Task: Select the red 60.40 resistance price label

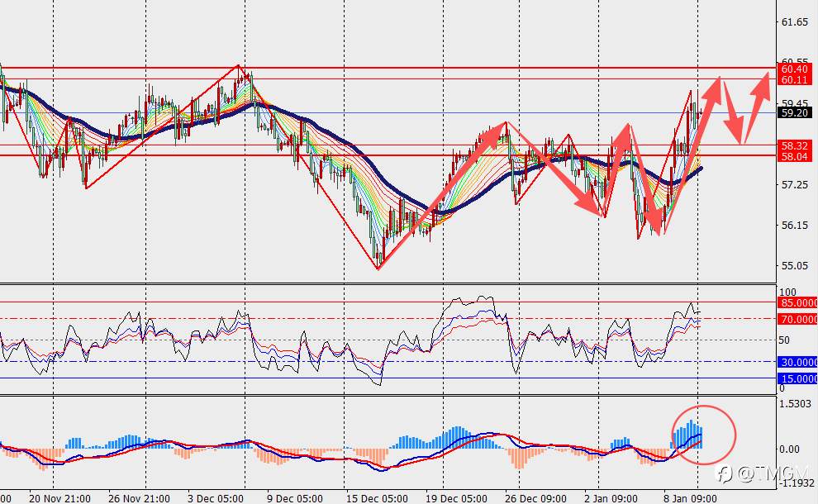Action: (795, 69)
